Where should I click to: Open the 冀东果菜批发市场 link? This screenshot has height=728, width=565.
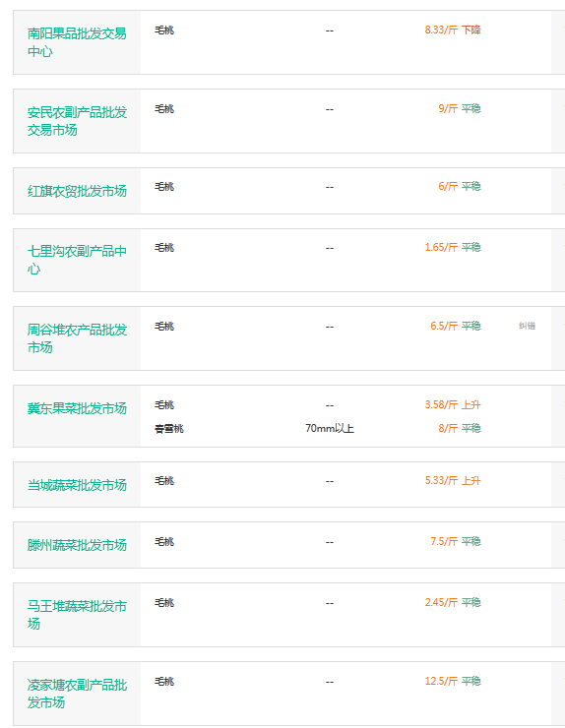pos(77,408)
